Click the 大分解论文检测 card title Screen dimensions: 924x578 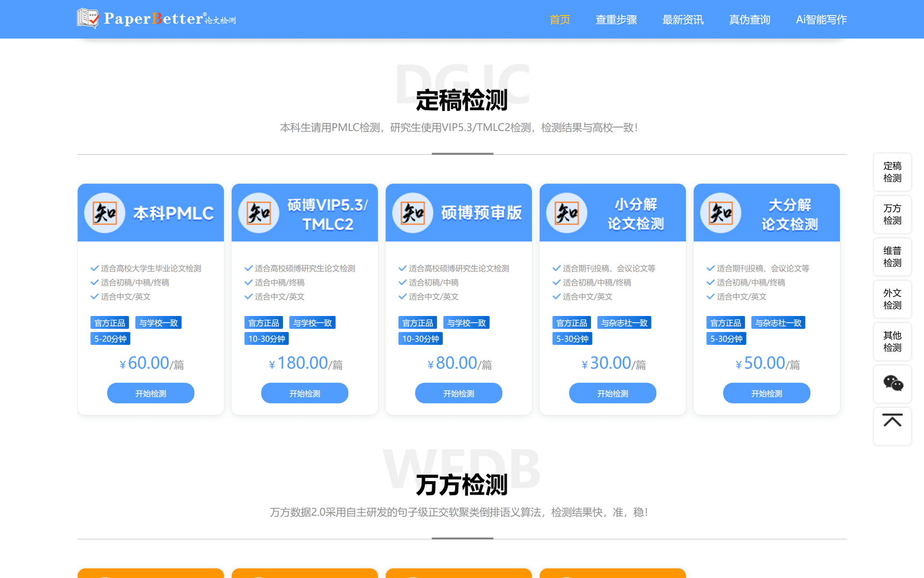(790, 214)
